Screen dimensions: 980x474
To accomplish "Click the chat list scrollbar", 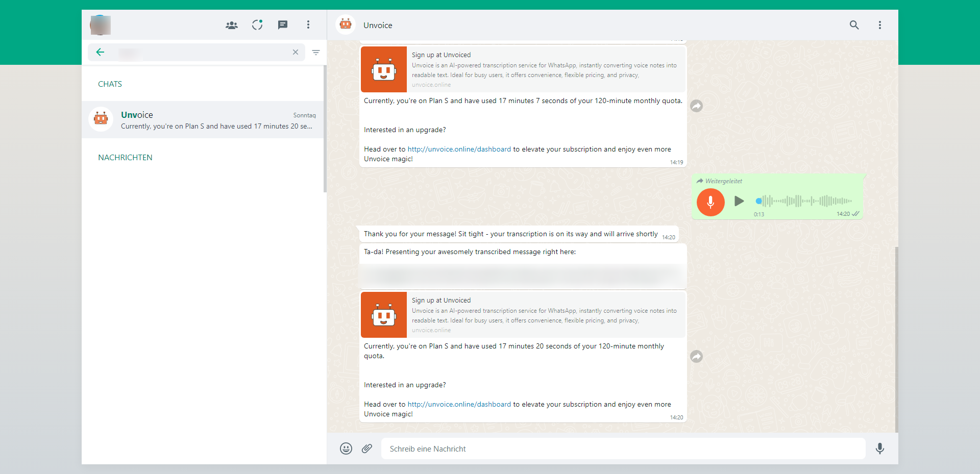I will (x=325, y=129).
